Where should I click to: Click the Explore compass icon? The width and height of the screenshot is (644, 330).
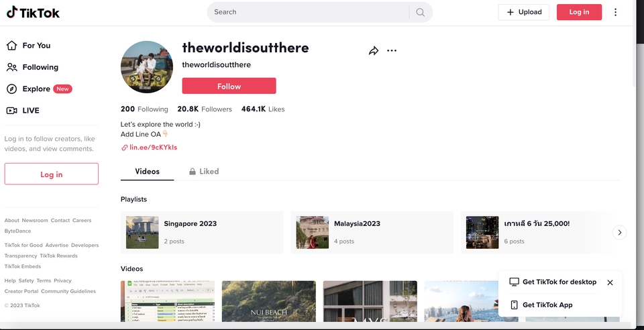pos(11,89)
